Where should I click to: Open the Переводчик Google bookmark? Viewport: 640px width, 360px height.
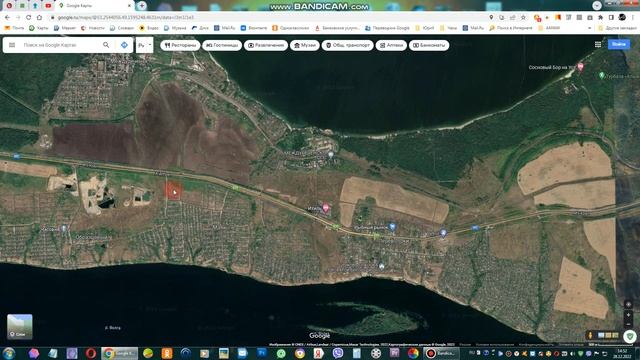coord(387,28)
